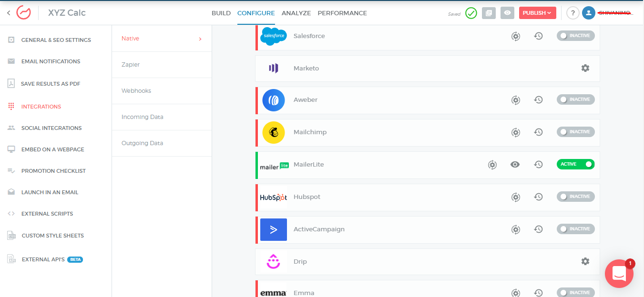This screenshot has width=644, height=297.
Task: Switch to the Performance tab
Action: tap(342, 13)
